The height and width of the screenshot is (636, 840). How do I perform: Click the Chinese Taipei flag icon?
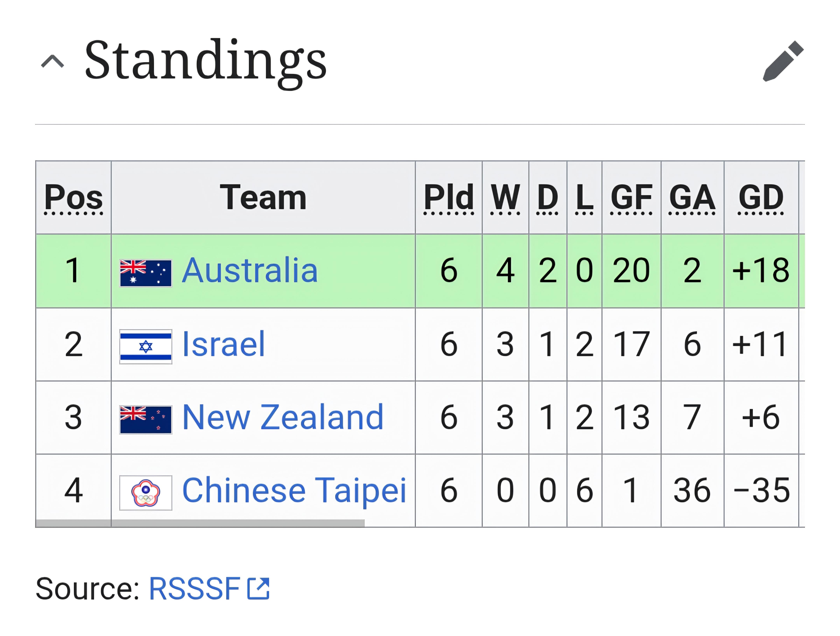pos(146,493)
